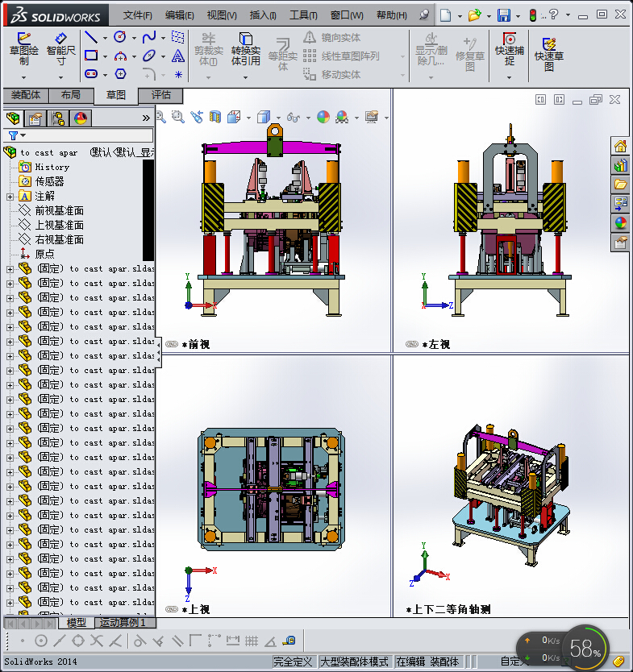Choose the Spline sketch tool
Viewport: 633px width, 672px height.
pos(149,37)
